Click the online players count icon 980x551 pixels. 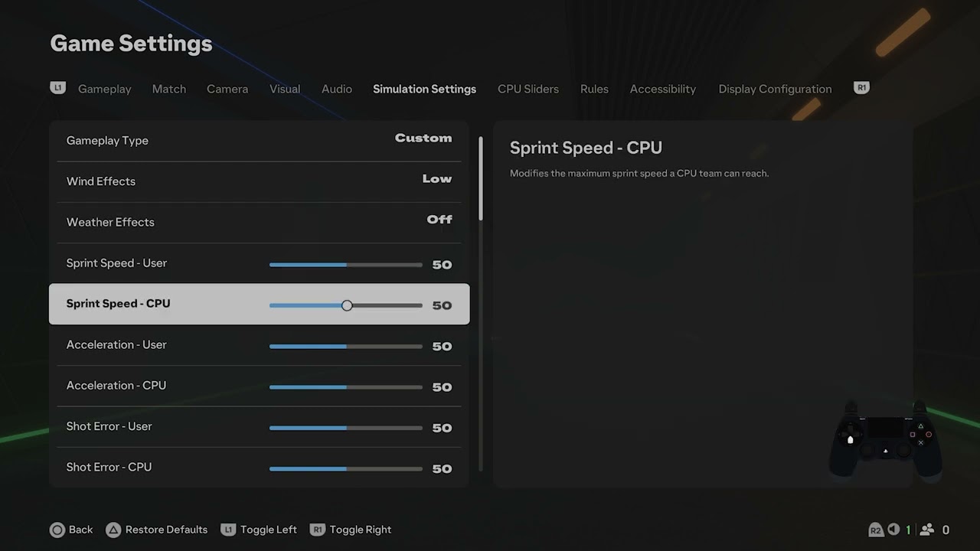click(x=927, y=530)
